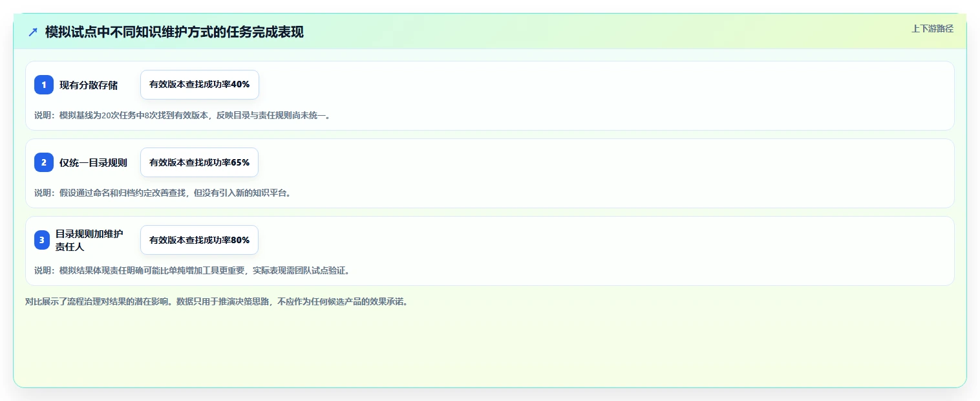
Task: Click step badge number 2
Action: (44, 162)
